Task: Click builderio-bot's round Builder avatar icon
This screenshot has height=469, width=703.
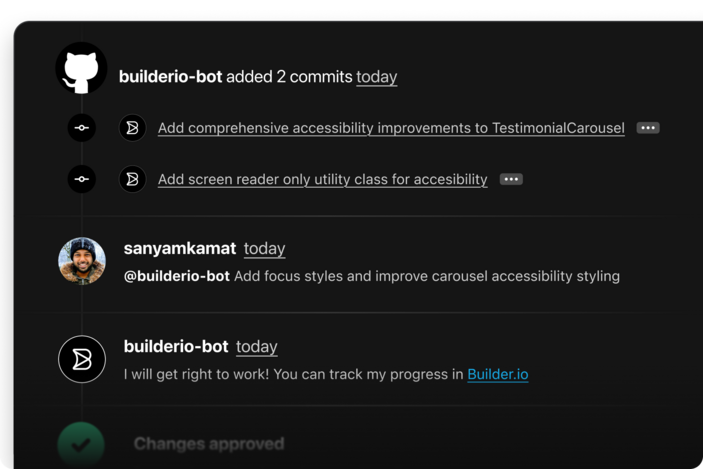Action: [x=82, y=359]
